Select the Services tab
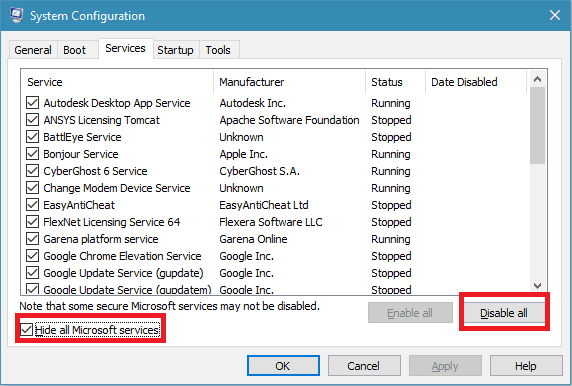The height and width of the screenshot is (386, 572). 125,48
